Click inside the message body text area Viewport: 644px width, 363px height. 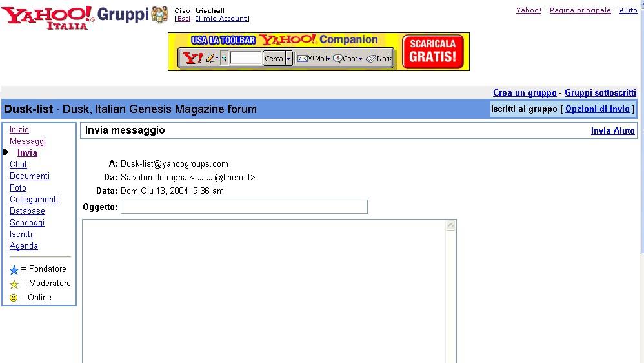[264, 291]
